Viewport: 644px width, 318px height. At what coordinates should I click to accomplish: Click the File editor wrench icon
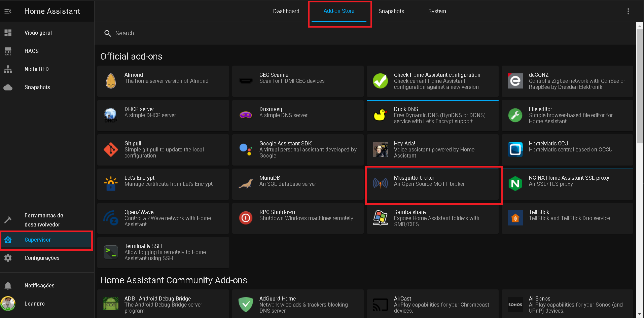point(515,115)
